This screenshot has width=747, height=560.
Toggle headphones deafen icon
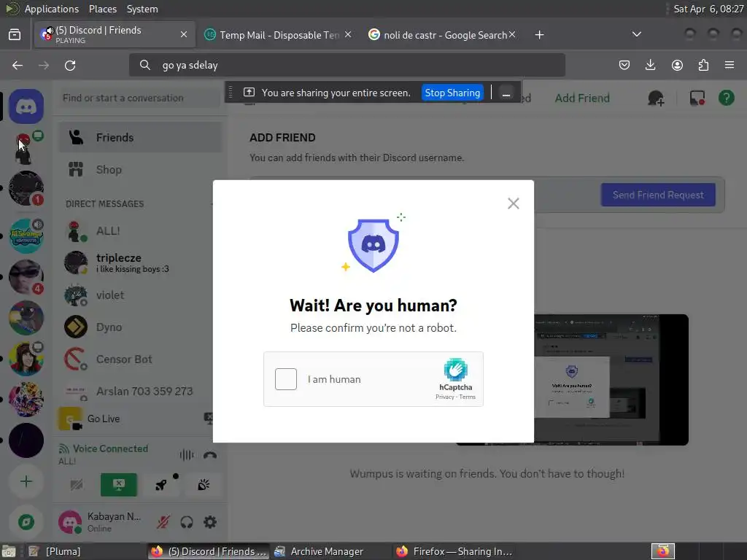(187, 522)
